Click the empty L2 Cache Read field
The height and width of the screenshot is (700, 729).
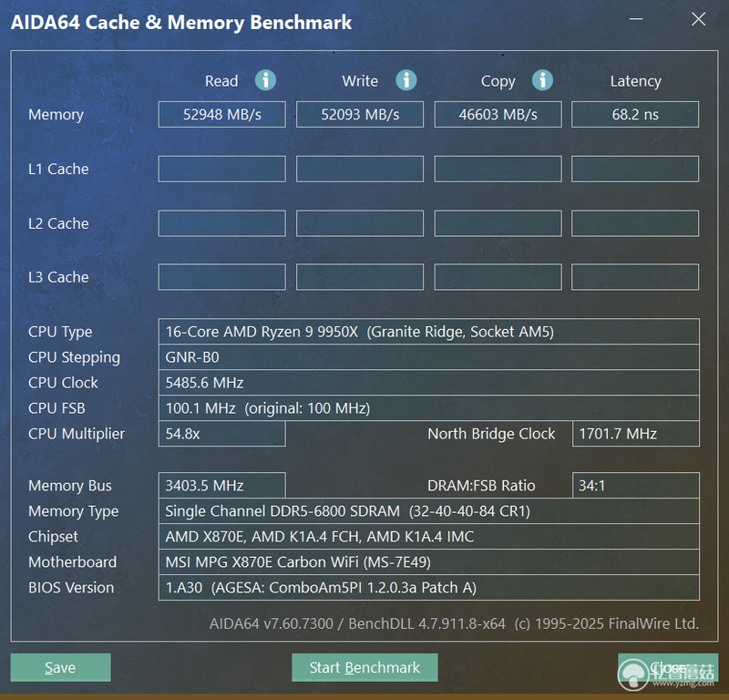pyautogui.click(x=221, y=223)
